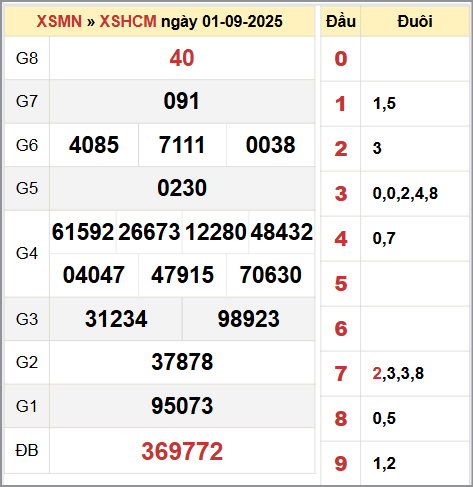This screenshot has height=487, width=473.
Task: Click the G5 row label
Action: [x=27, y=188]
